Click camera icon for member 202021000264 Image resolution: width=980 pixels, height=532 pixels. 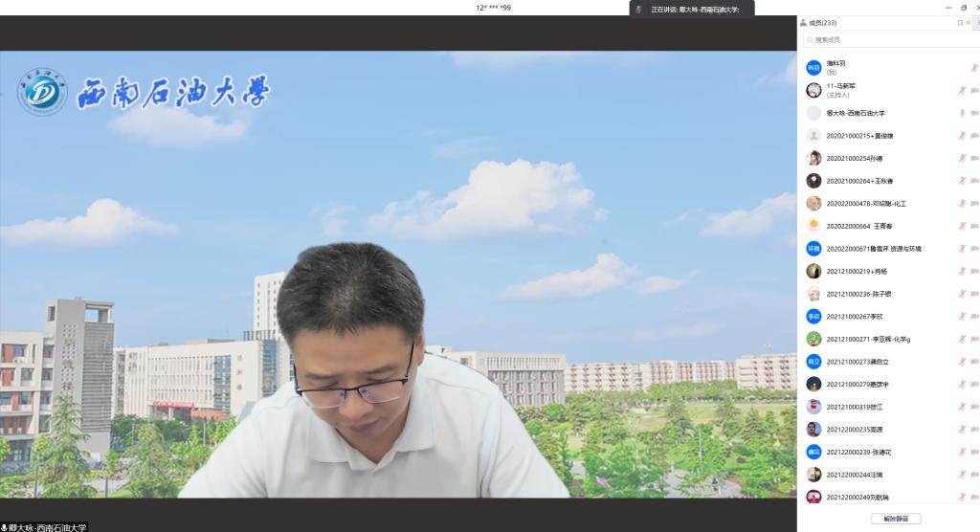974,181
